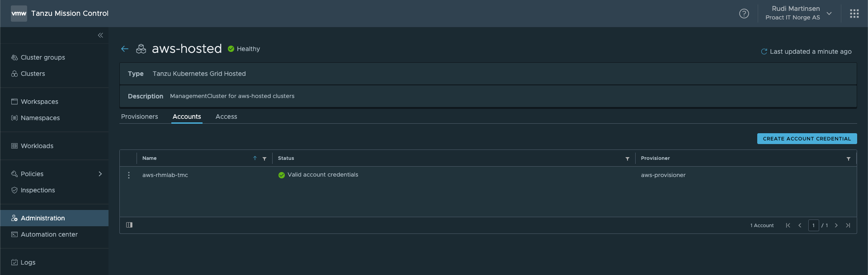
Task: Click the green Healthy status icon
Action: [231, 49]
